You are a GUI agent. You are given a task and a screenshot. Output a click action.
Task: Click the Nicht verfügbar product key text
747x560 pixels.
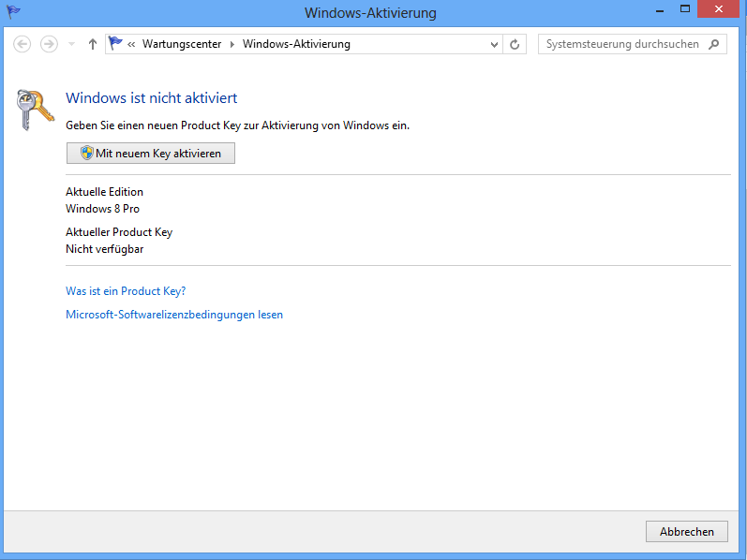[x=105, y=249]
